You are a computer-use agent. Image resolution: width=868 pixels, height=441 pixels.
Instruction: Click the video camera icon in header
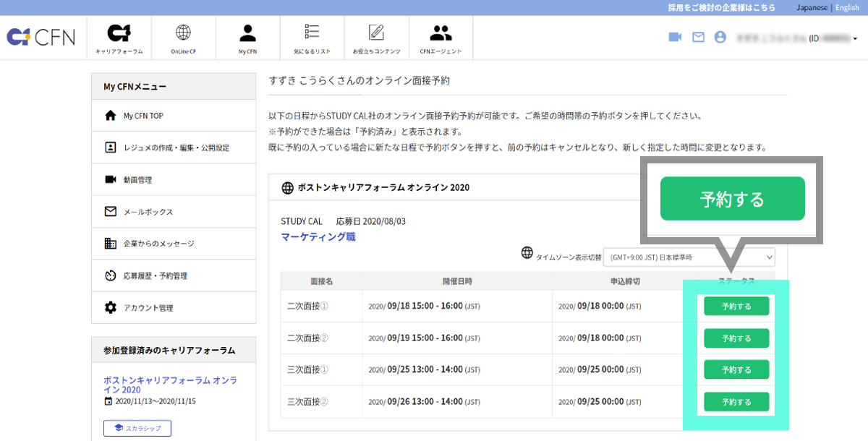[675, 37]
